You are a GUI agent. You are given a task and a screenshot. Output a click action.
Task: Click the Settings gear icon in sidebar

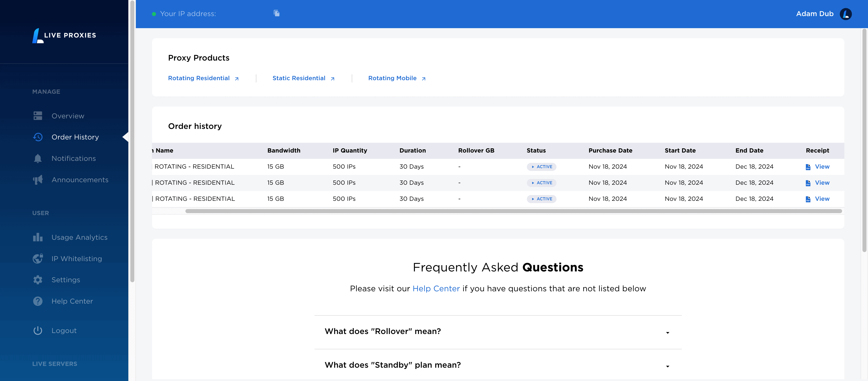coord(38,280)
